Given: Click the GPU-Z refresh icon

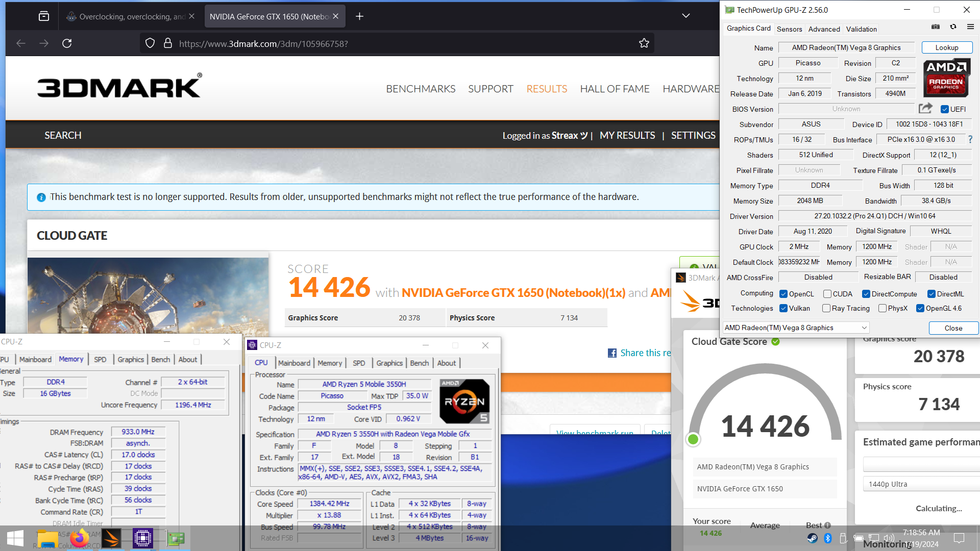Looking at the screenshot, I should 953,27.
